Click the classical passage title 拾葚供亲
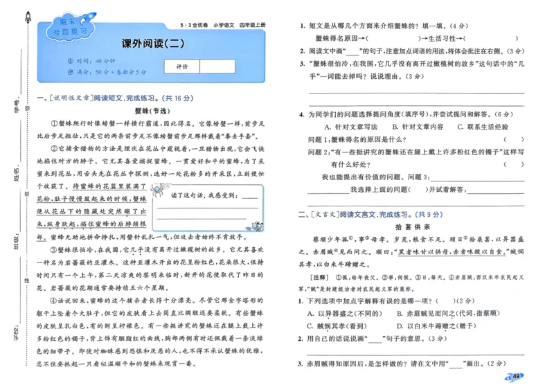The width and height of the screenshot is (554, 392). coord(412,227)
